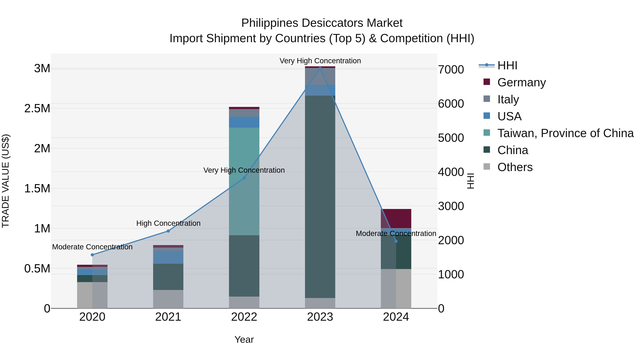This screenshot has height=362, width=644.
Task: Click the Germany dark red legend swatch
Action: [x=487, y=82]
